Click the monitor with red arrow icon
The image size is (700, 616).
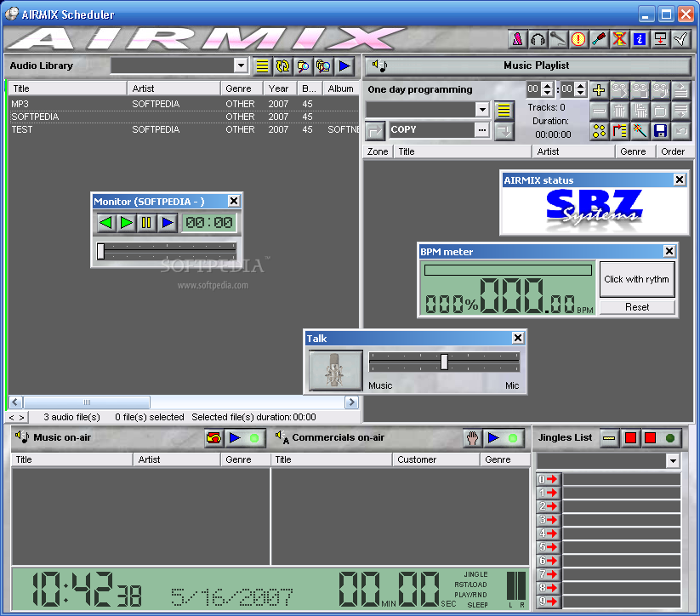(660, 39)
